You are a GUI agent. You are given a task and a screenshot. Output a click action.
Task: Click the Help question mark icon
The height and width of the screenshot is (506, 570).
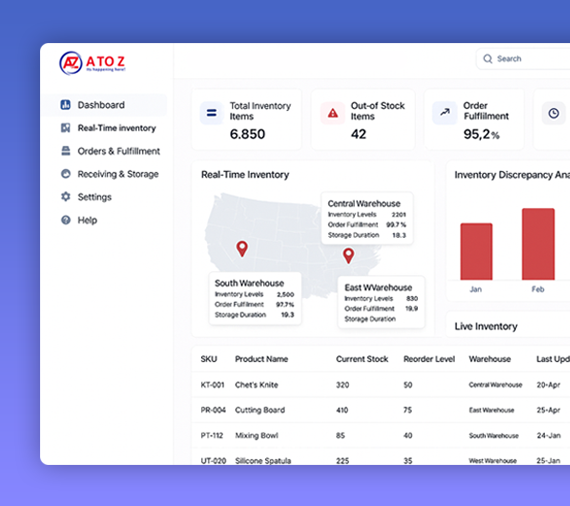pyautogui.click(x=66, y=220)
